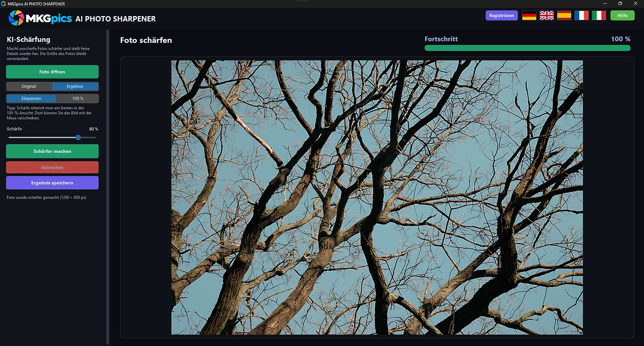
Task: Select Einpassen zoom mode
Action: click(31, 99)
